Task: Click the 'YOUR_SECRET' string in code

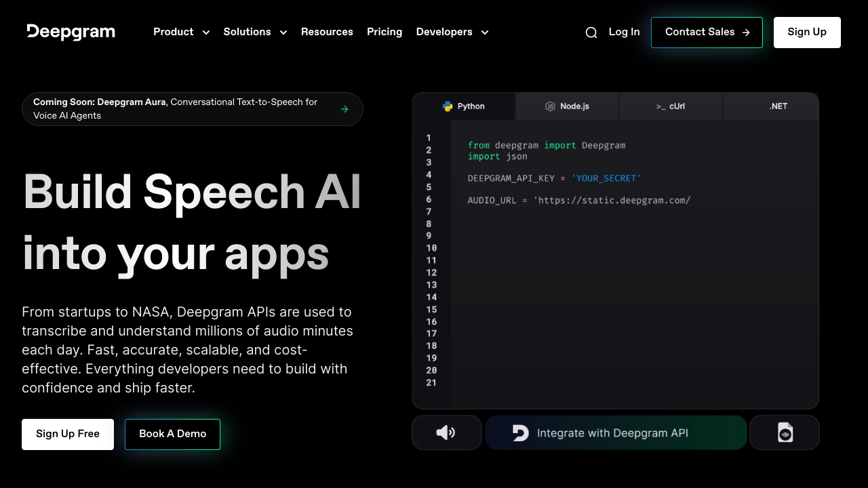Action: [x=606, y=178]
